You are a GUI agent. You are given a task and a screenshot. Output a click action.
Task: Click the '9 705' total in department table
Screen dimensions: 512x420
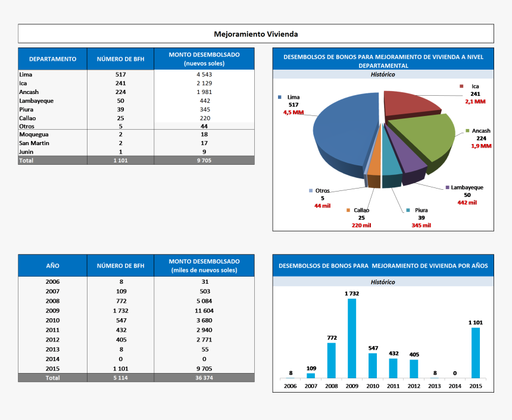[204, 160]
